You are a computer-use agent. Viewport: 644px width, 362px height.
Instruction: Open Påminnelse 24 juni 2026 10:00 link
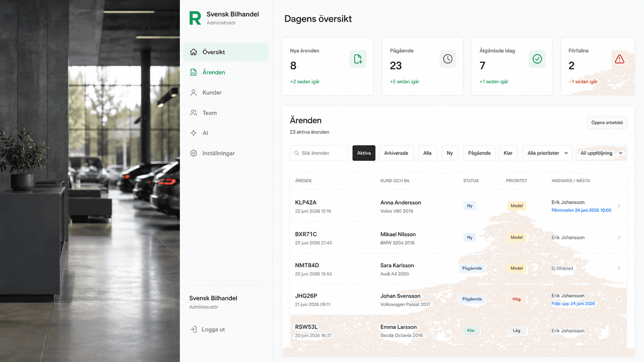coord(581,210)
